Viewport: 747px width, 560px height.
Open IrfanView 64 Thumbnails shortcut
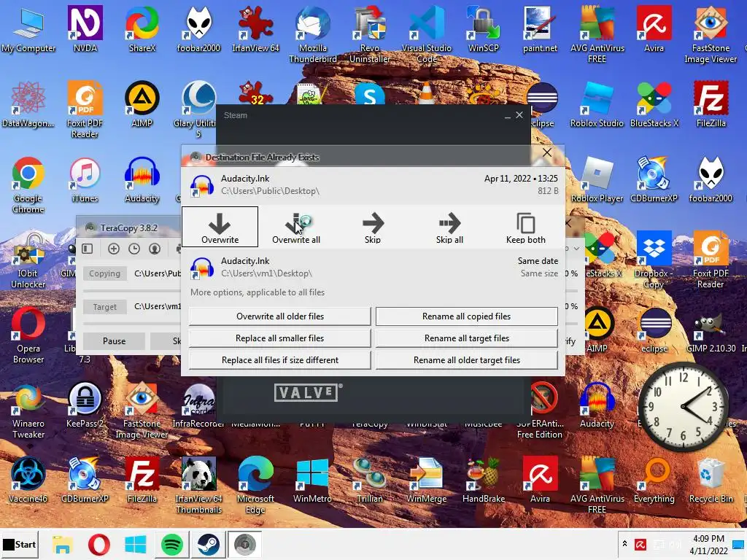click(x=198, y=486)
